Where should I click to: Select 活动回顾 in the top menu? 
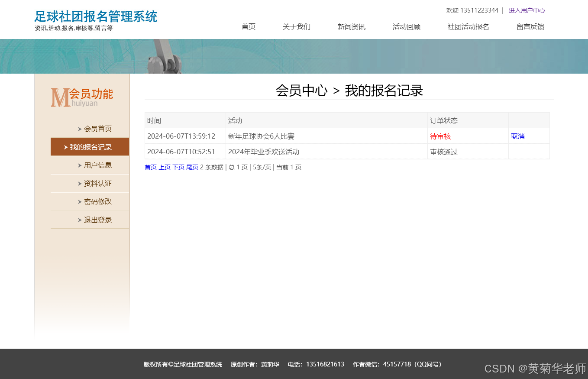coord(407,26)
